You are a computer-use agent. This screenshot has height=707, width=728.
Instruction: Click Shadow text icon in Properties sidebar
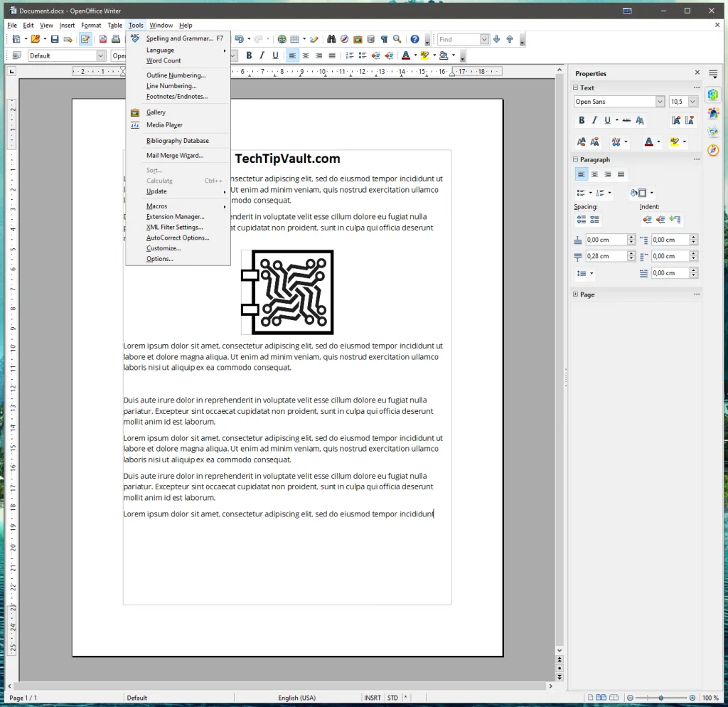(x=640, y=120)
